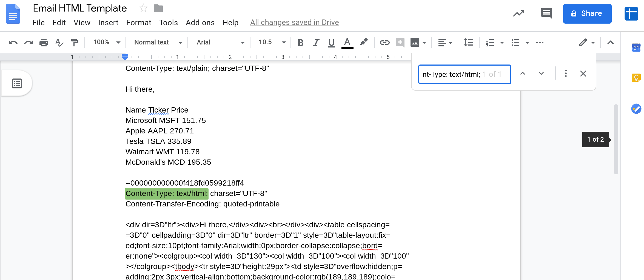Open Google Tasks side panel
This screenshot has width=644, height=280.
(636, 109)
